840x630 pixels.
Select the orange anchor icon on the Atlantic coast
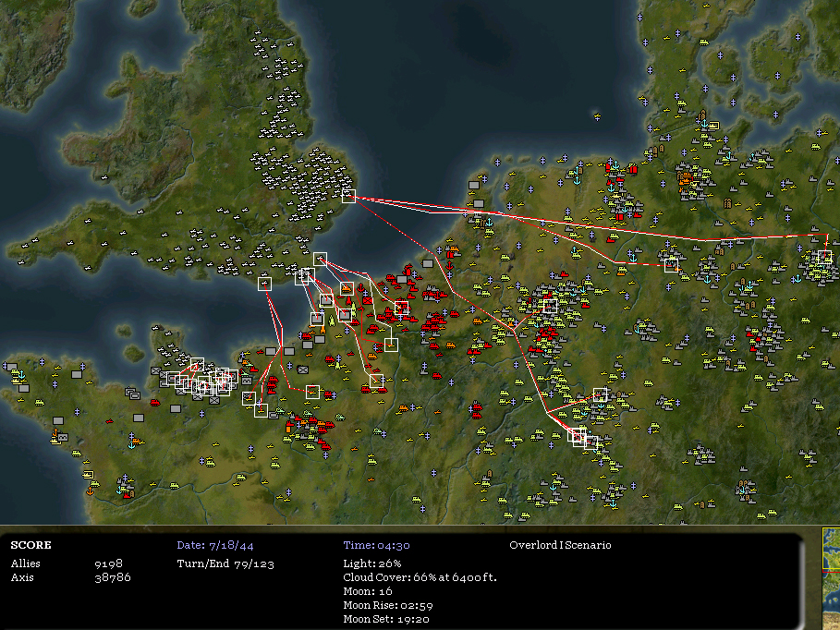click(x=90, y=491)
